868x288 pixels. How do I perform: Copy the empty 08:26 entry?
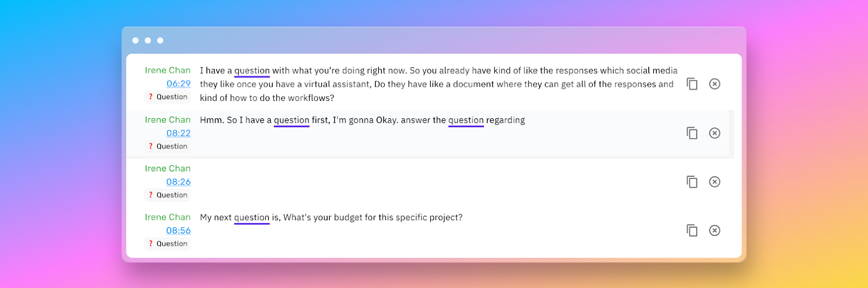[x=692, y=182]
